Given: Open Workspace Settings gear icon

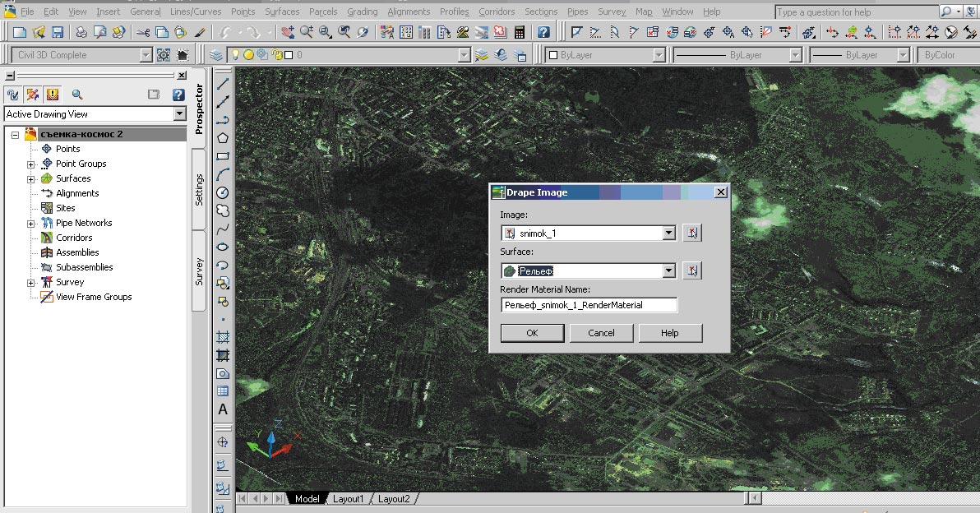Looking at the screenshot, I should 164,55.
